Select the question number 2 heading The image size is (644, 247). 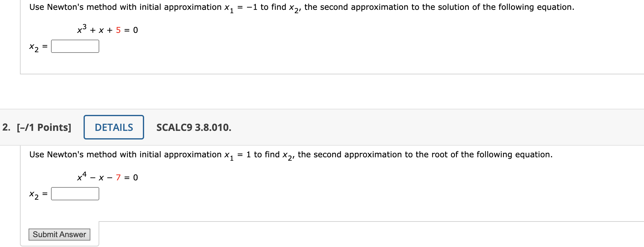tap(6, 127)
